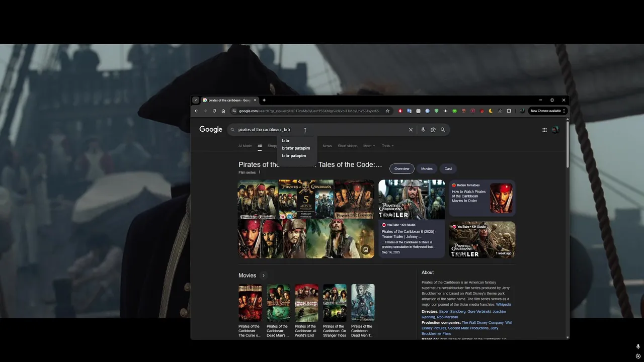Image resolution: width=644 pixels, height=362 pixels.
Task: Choose the 'brbr patapim' suggestion
Action: 294,156
